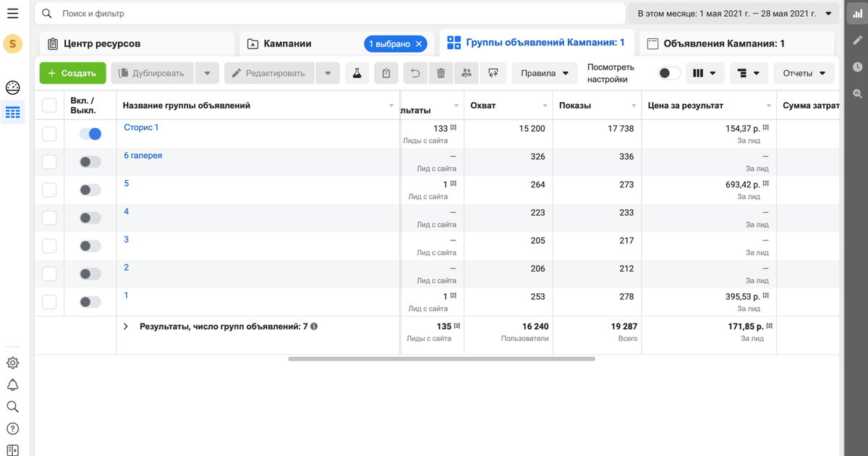Toggle the select-all checkbox in the header
This screenshot has height=456, width=868.
coord(49,106)
